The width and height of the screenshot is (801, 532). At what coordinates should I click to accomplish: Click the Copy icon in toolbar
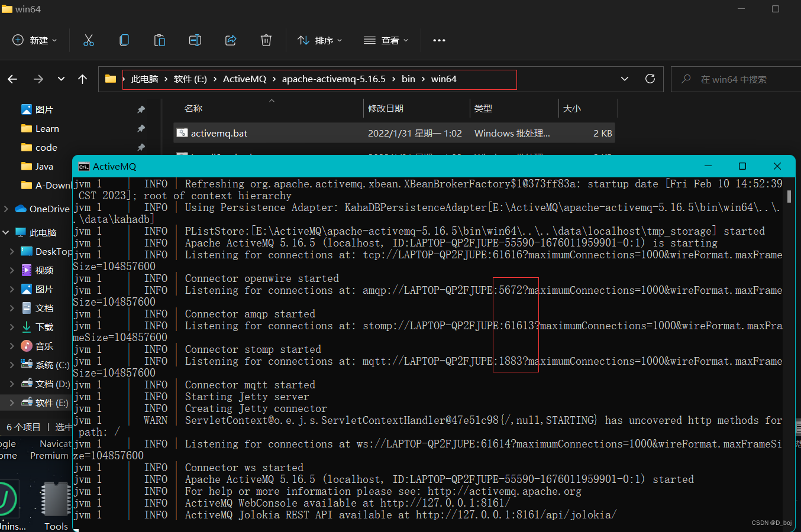124,40
